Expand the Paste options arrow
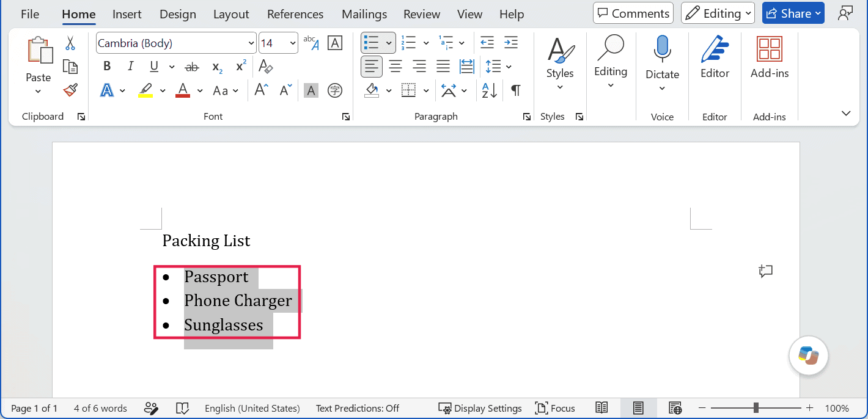The image size is (868, 419). coord(38,91)
